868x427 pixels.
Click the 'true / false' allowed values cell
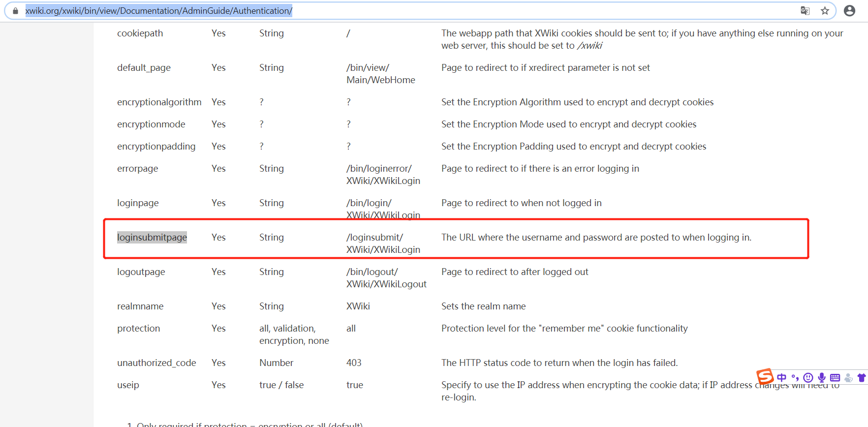(x=281, y=385)
